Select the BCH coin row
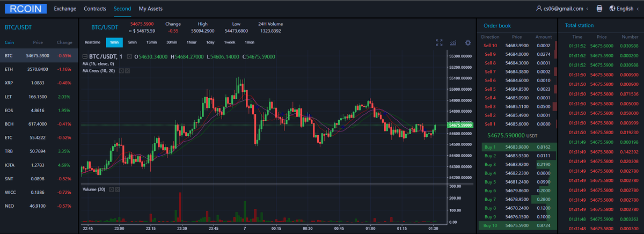 click(39, 124)
